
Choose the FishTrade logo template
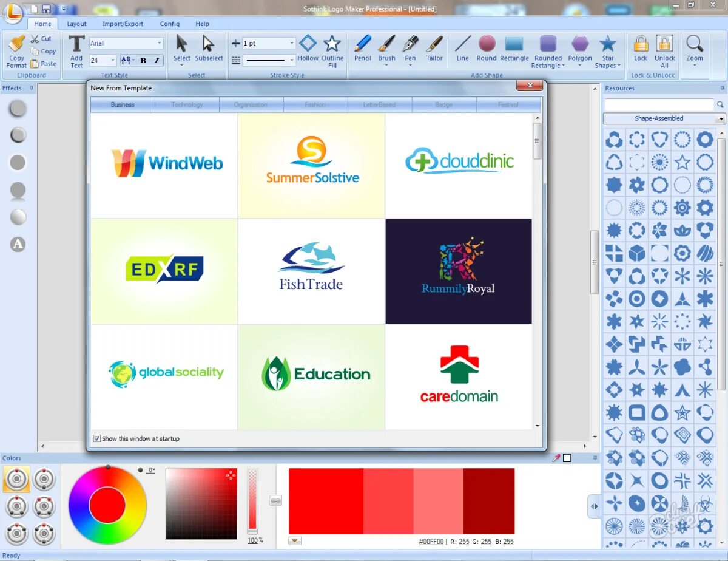312,271
